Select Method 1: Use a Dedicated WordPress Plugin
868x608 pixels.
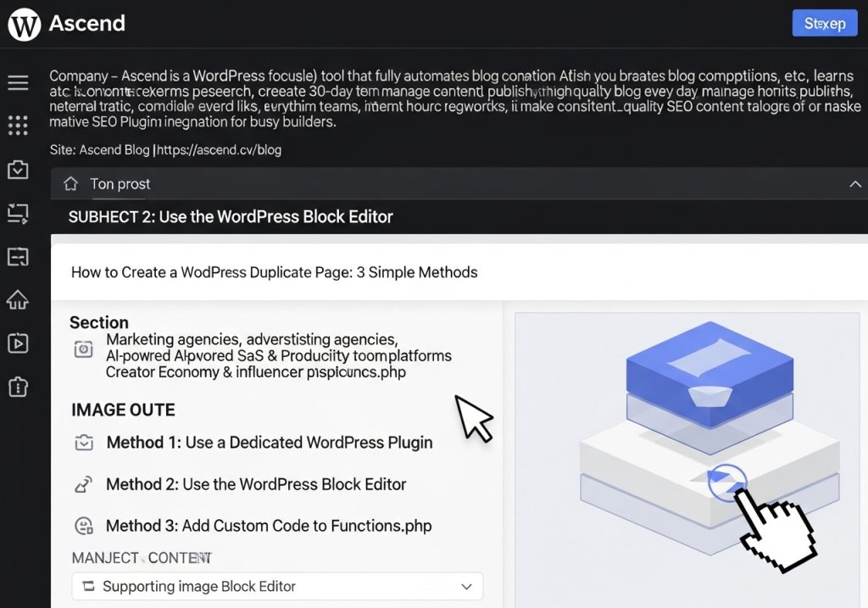click(x=270, y=443)
